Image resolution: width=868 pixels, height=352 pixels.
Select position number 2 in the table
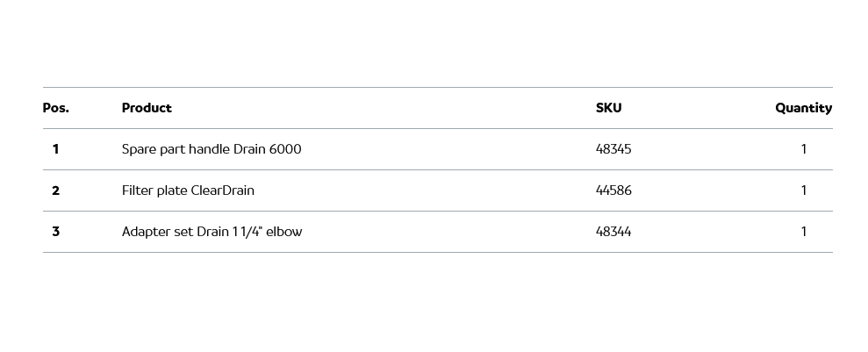point(55,190)
